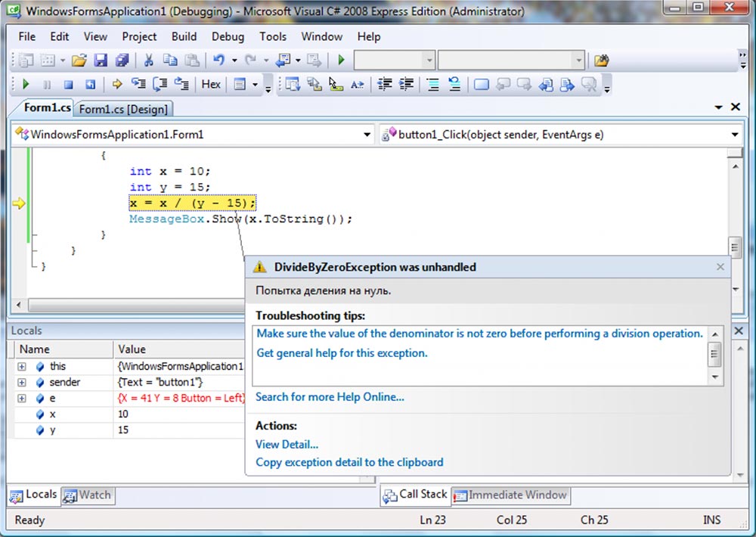This screenshot has width=756, height=537.
Task: Open the Edit menu
Action: (59, 36)
